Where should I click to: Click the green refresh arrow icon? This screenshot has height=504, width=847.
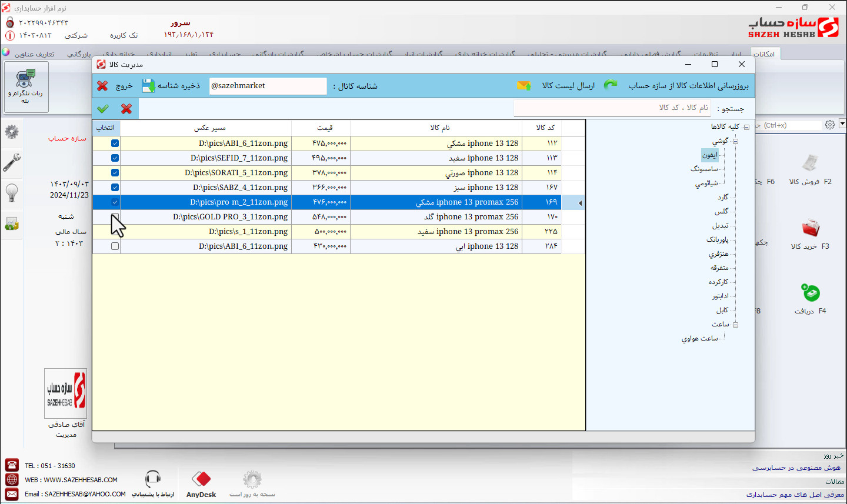click(x=611, y=85)
